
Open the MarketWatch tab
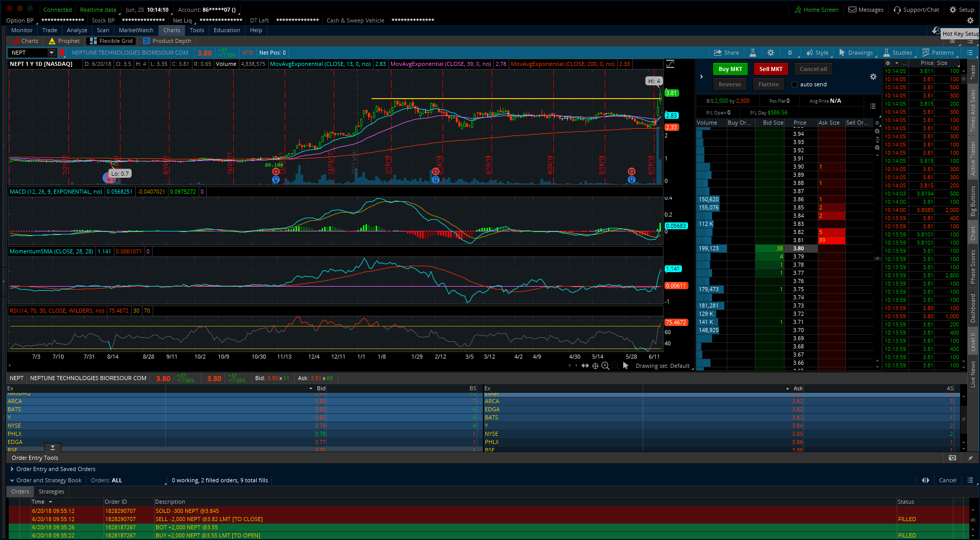click(136, 30)
